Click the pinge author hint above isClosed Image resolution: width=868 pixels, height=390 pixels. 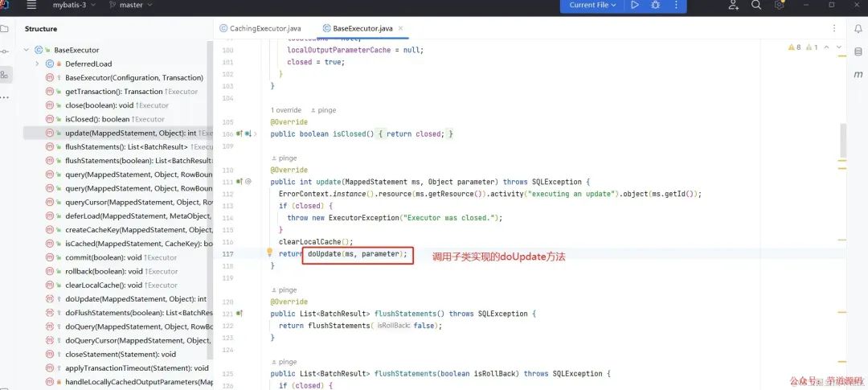(x=323, y=110)
